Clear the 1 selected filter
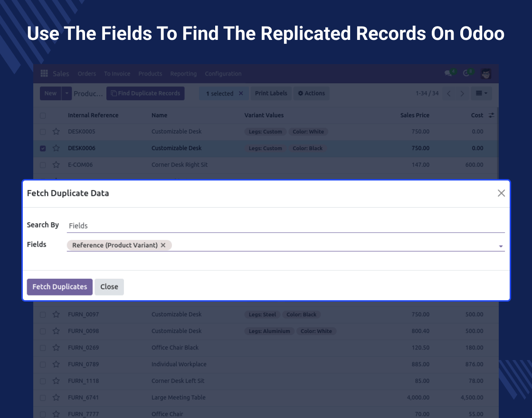This screenshot has width=532, height=418. 241,93
